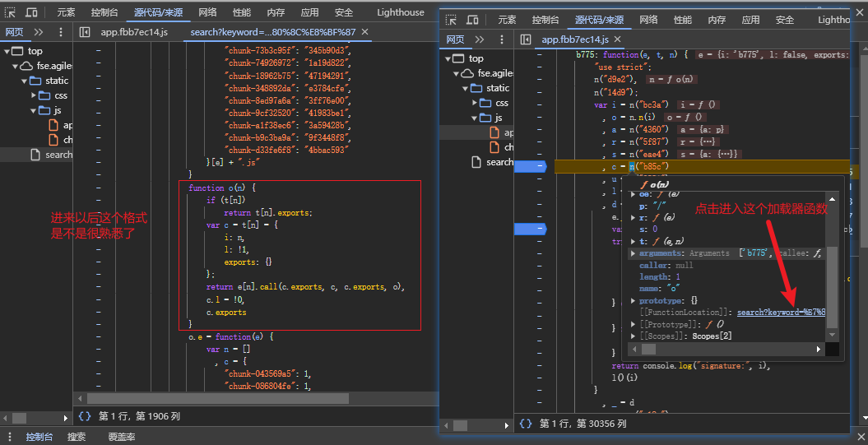Open three-dot navigator menu in right window
The height and width of the screenshot is (445, 868).
[x=502, y=39]
